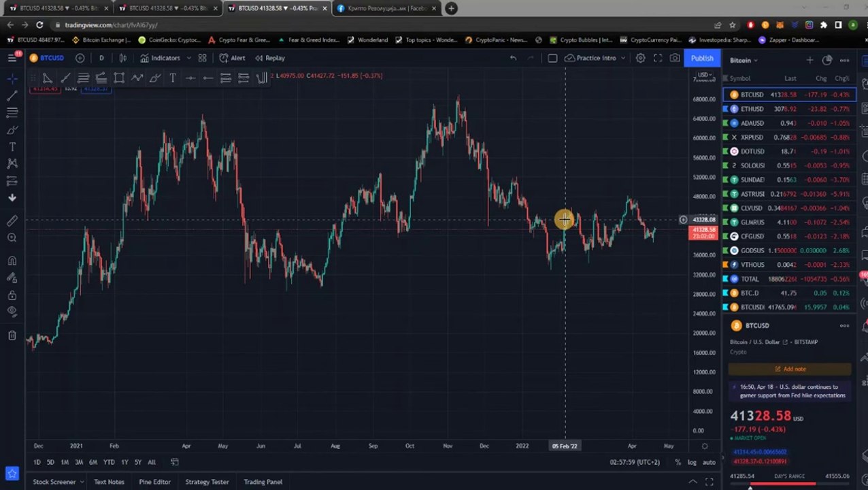The height and width of the screenshot is (490, 868).
Task: Toggle magnet mode in left sidebar
Action: tap(12, 261)
